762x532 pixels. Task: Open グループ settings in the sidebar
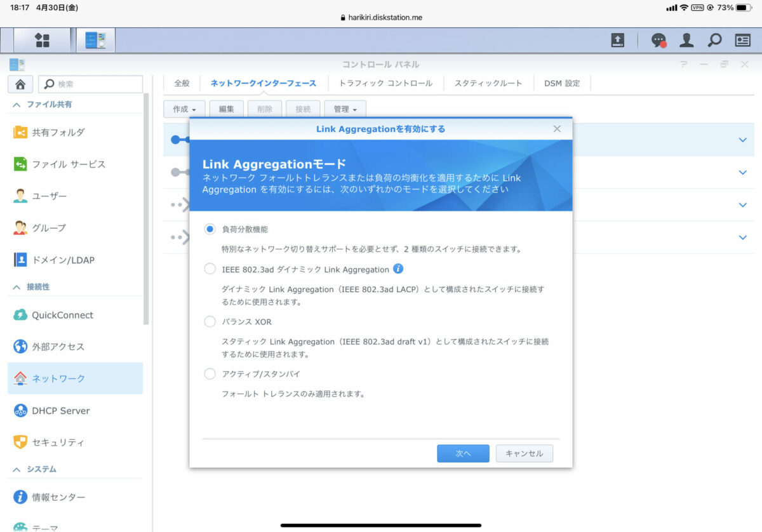75,227
